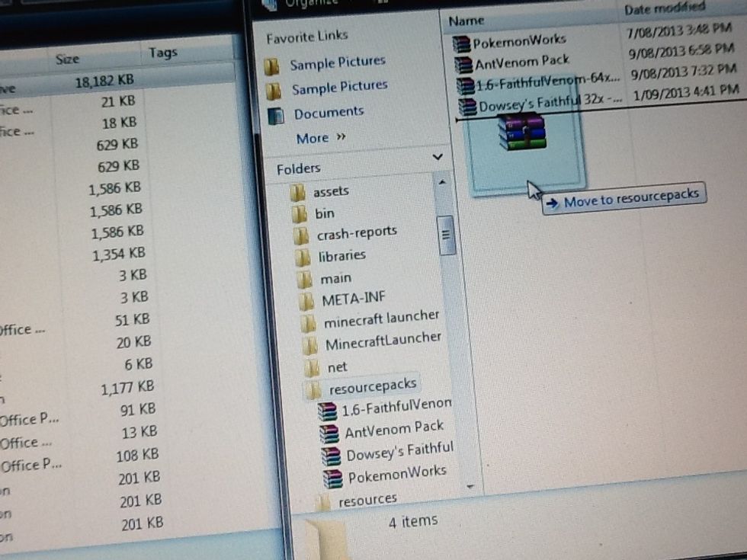
Task: Select the 18,182 KB row in left window
Action: coord(117,82)
